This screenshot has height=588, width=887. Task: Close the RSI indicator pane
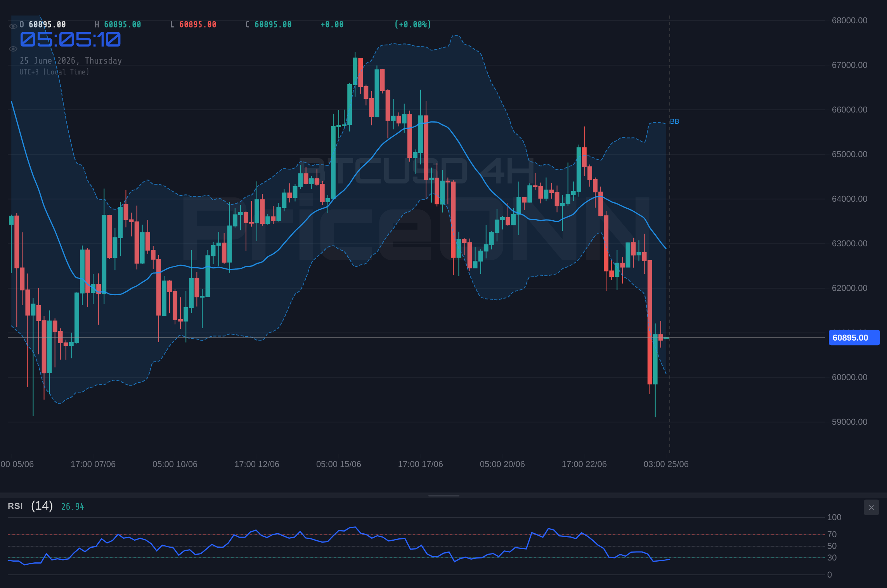[871, 507]
